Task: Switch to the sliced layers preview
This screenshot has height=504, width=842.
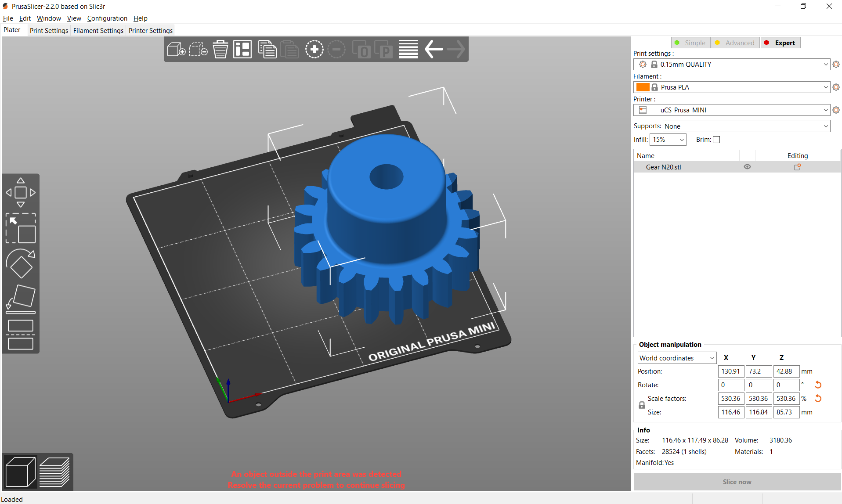Action: (x=54, y=472)
